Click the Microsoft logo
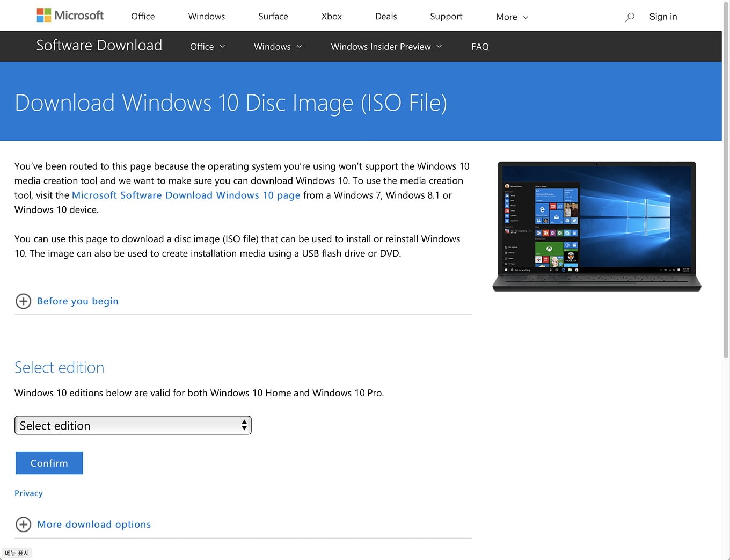 [70, 16]
